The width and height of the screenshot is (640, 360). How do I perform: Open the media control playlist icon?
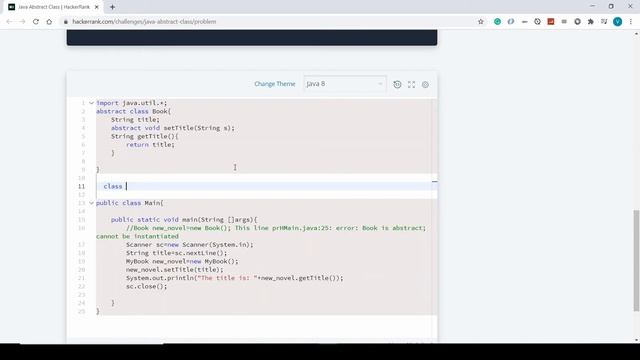click(604, 22)
